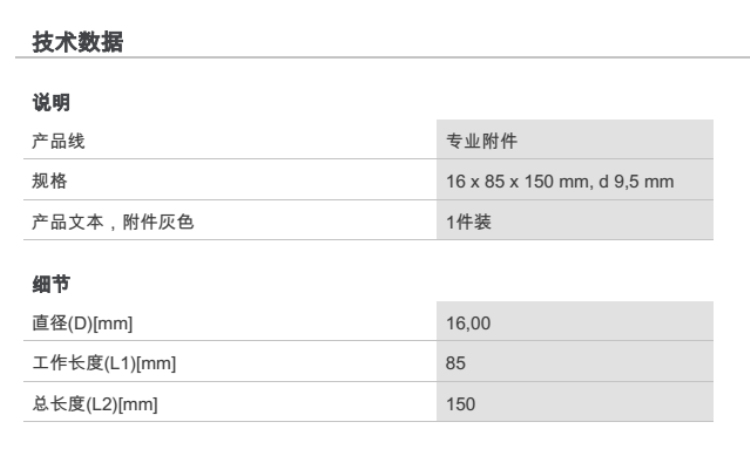Select the '16 x 85 x 150 mm' dimensions text
Screen dimensions: 750x469
516,182
